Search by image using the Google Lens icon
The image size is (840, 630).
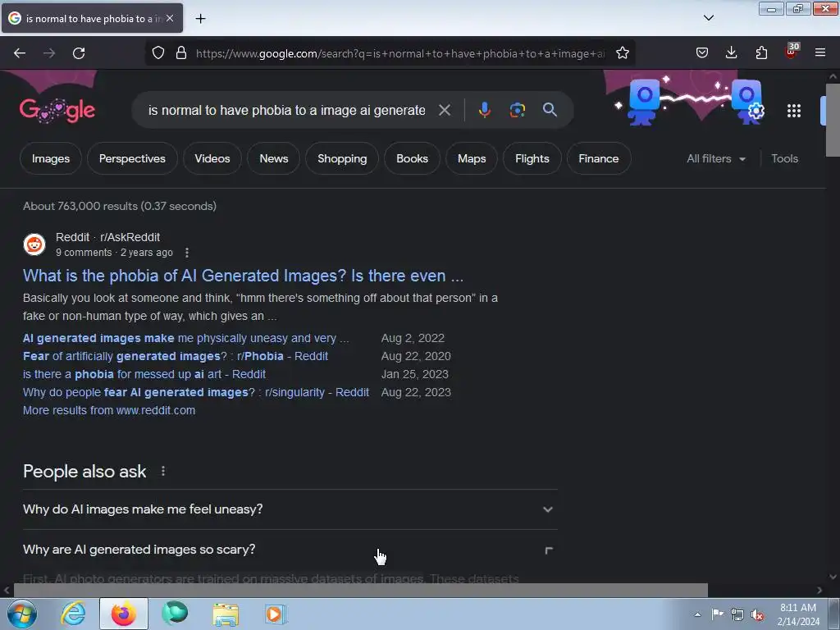tap(517, 111)
